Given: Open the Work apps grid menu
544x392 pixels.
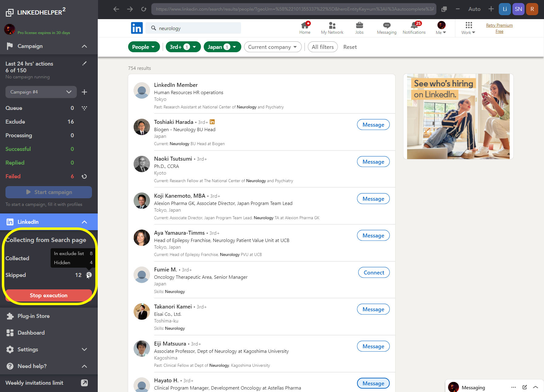Looking at the screenshot, I should 468,28.
